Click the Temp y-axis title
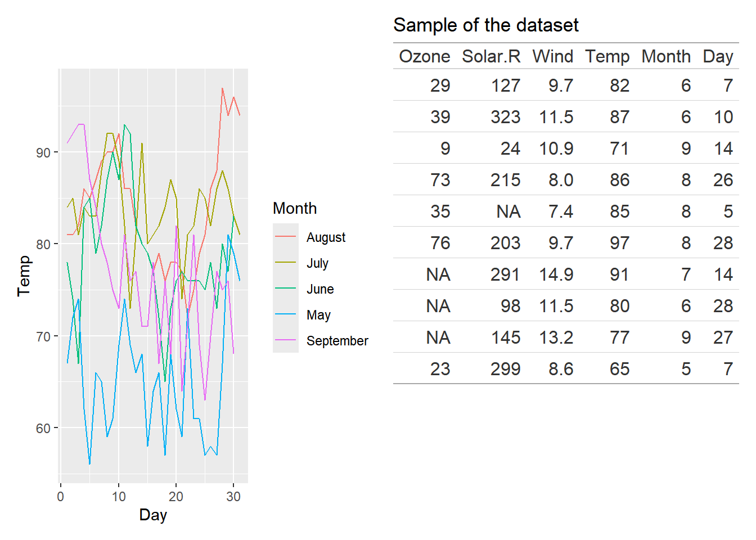This screenshot has width=756, height=540. tap(24, 276)
